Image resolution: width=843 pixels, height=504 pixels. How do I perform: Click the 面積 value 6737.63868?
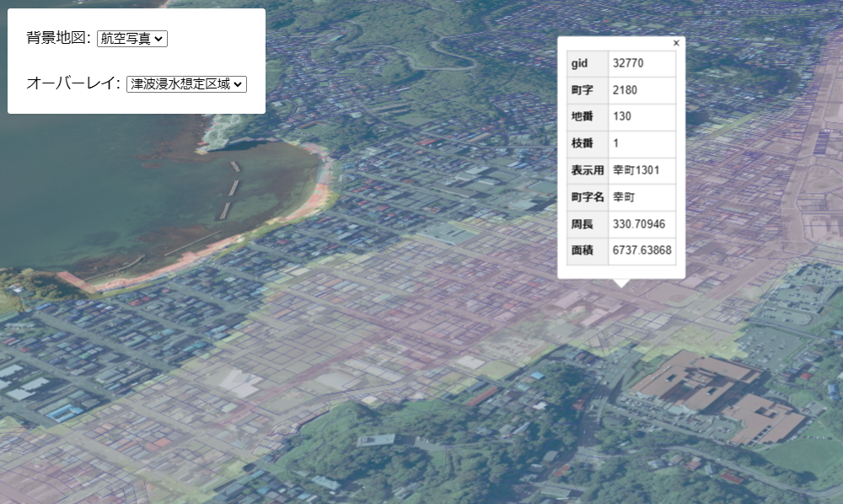tap(639, 250)
